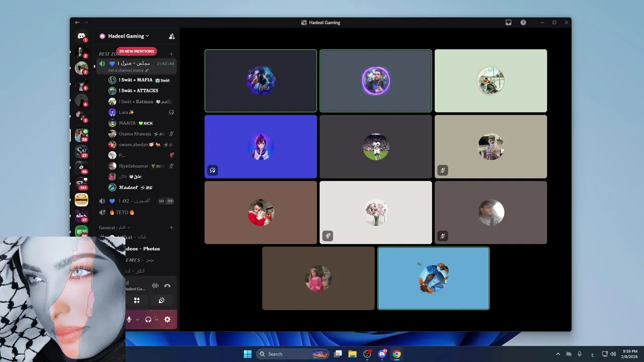Open output device options arrow next to headphones

pos(156,319)
